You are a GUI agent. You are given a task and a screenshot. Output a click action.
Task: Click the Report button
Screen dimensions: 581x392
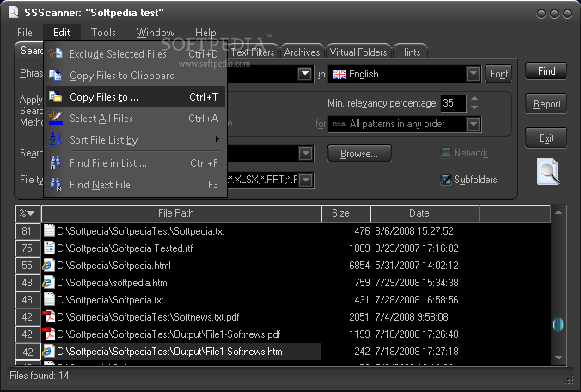click(546, 104)
